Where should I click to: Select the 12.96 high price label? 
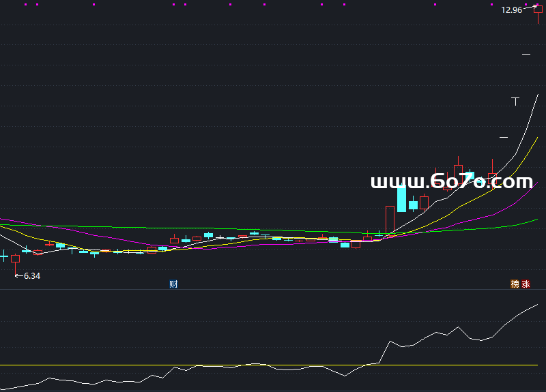pos(511,10)
